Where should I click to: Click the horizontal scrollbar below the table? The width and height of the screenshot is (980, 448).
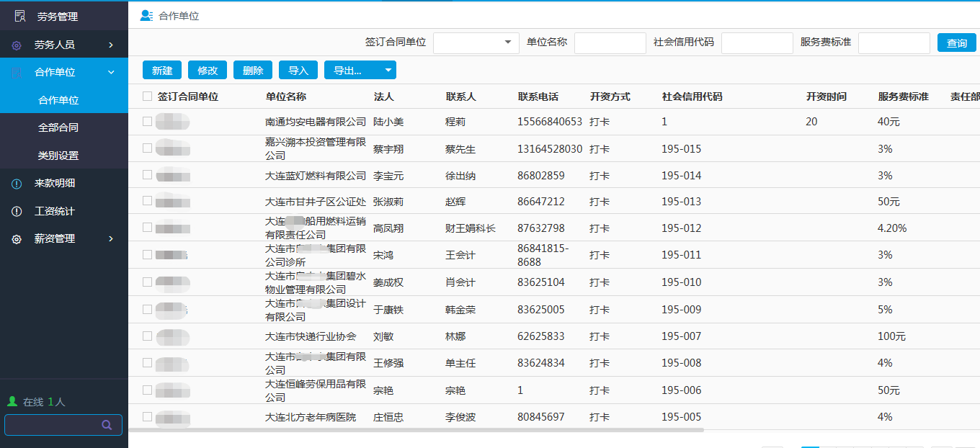point(416,430)
